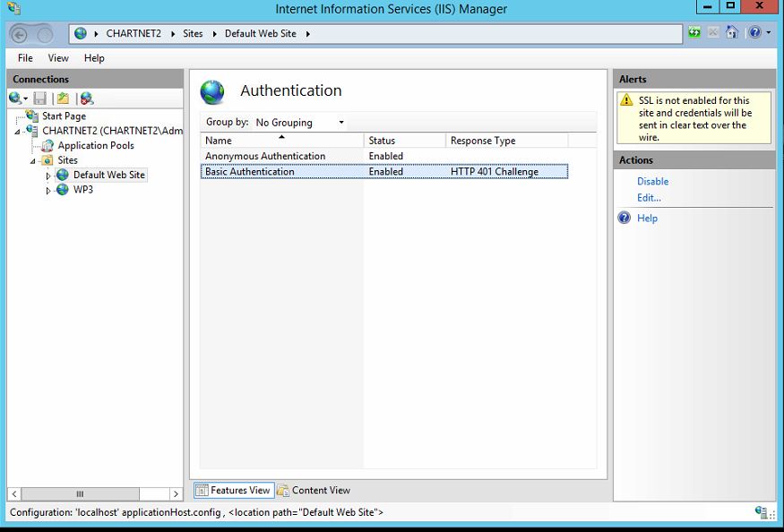Viewport: 784px width, 532px height.
Task: Open the dropdown arrow after Default Web Site breadcrumb
Action: [307, 34]
